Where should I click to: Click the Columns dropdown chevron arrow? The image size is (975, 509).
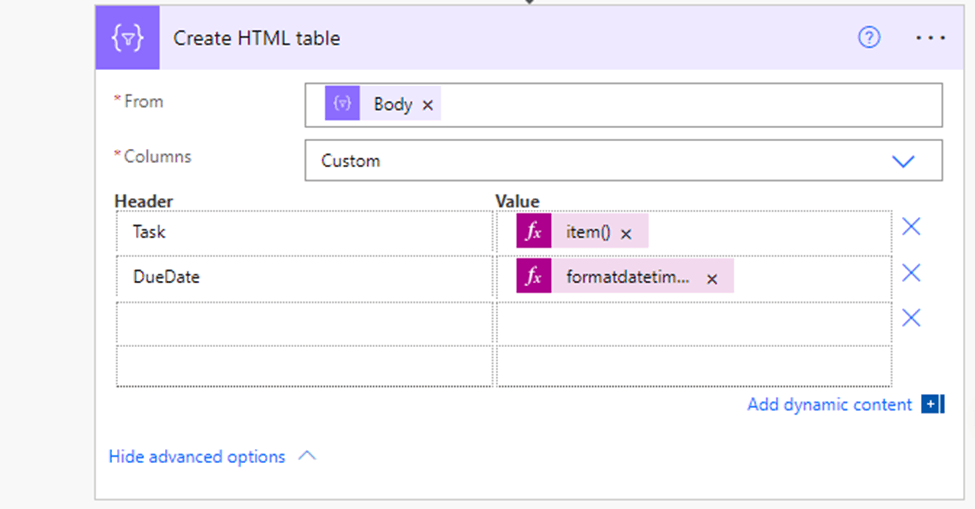click(x=903, y=161)
